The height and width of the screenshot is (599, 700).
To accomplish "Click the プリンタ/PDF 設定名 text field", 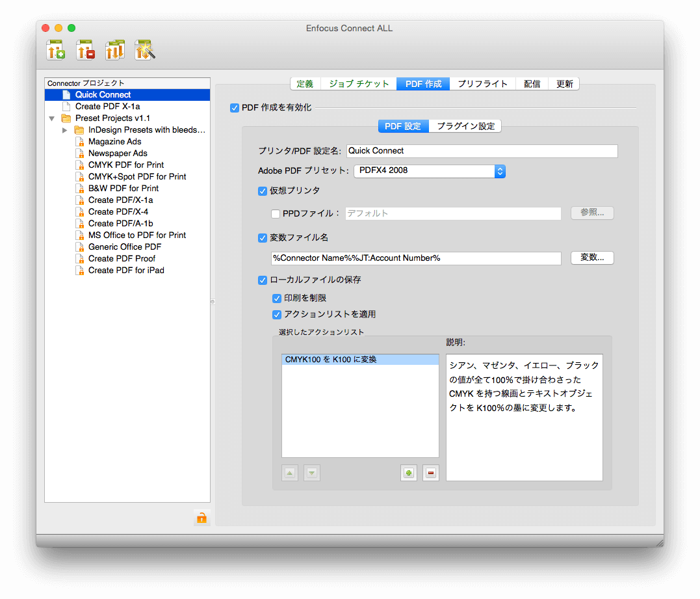I will coord(482,151).
